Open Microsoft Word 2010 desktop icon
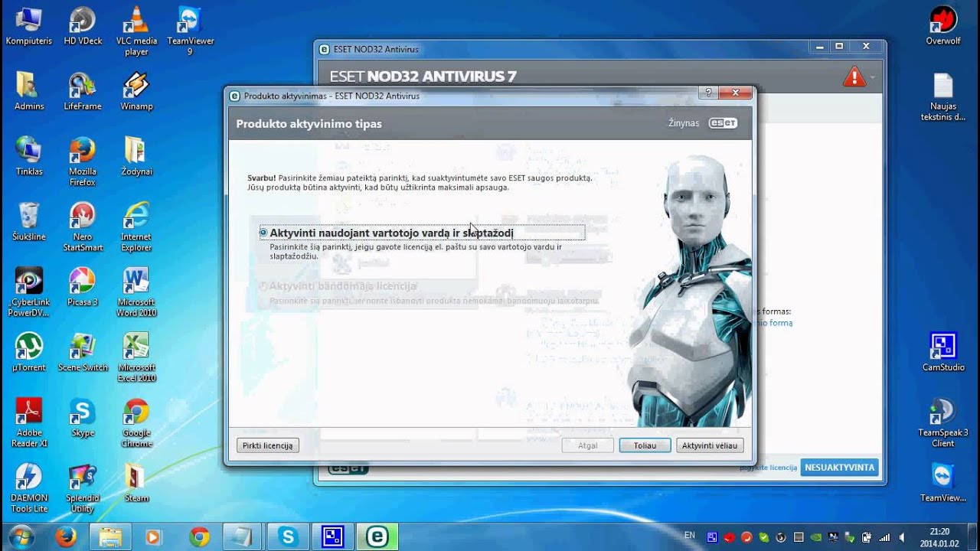 [x=136, y=292]
